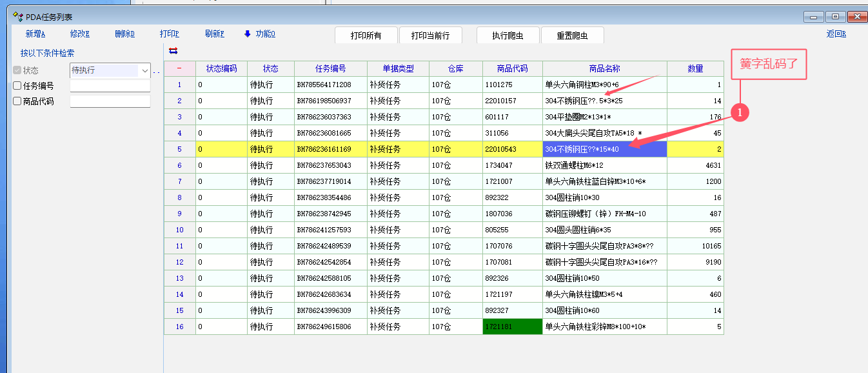This screenshot has width=868, height=373.
Task: Sort by the 数量 column header
Action: [x=695, y=68]
